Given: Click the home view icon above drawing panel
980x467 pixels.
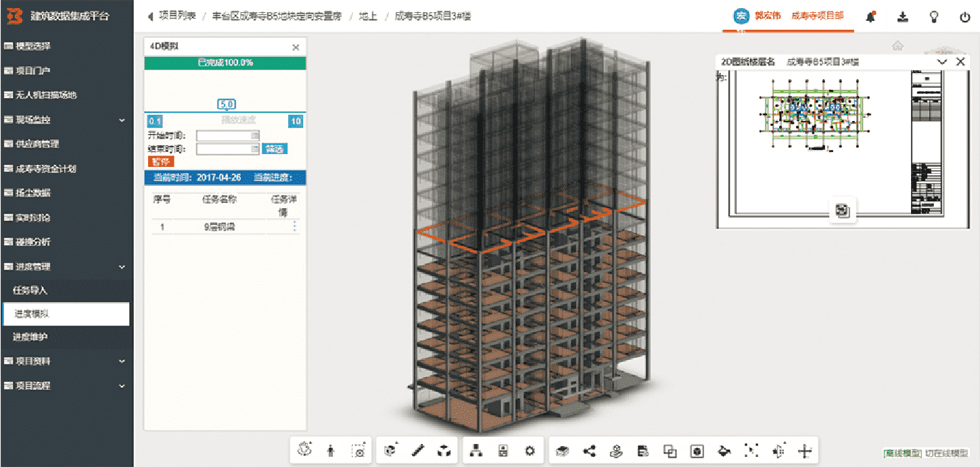Looking at the screenshot, I should pyautogui.click(x=897, y=46).
